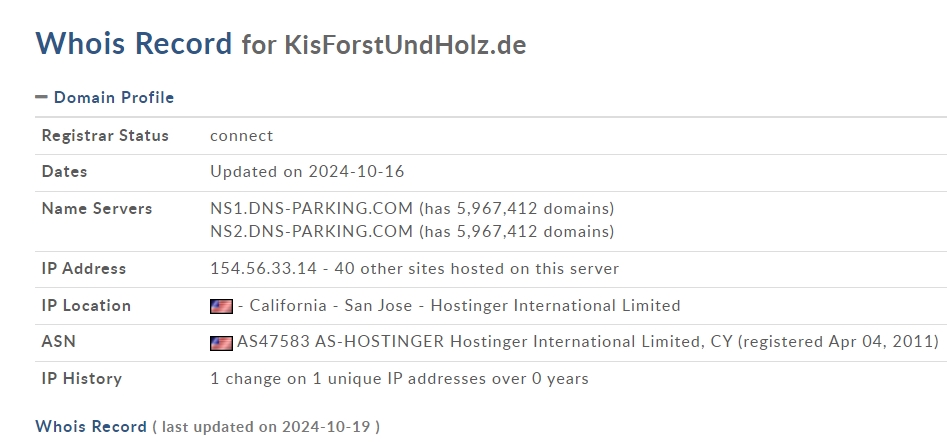The height and width of the screenshot is (445, 947).
Task: Click Updated on 2024-10-16 date text
Action: 307,171
